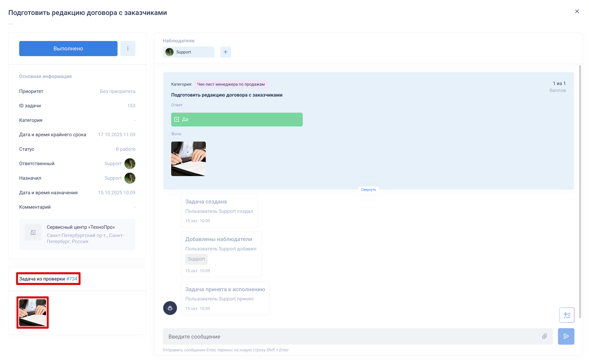Collapse the checklist block via Свернуть
The width and height of the screenshot is (589, 364).
coord(368,189)
